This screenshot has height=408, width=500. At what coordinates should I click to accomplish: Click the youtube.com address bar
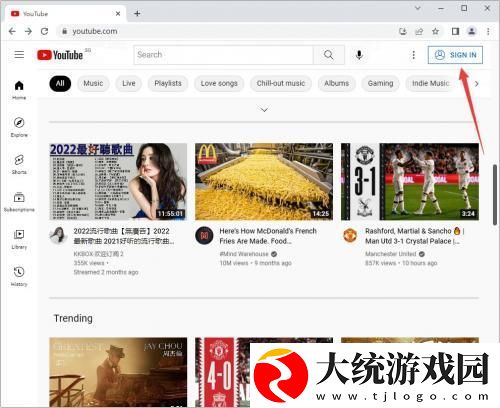[x=227, y=31]
